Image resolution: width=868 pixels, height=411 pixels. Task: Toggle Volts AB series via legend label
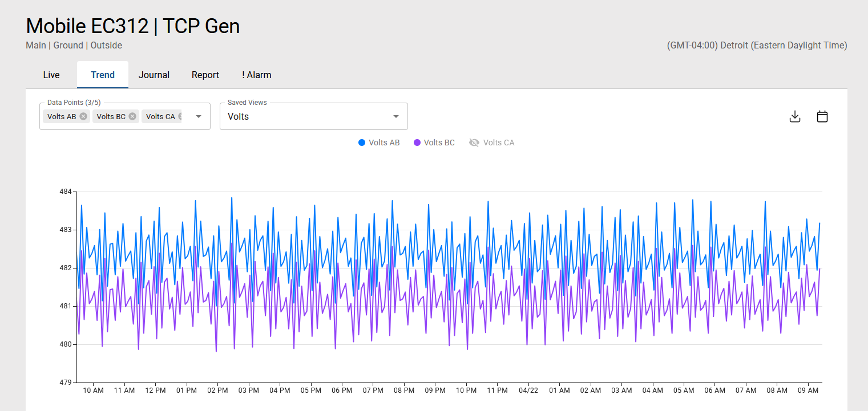point(384,143)
